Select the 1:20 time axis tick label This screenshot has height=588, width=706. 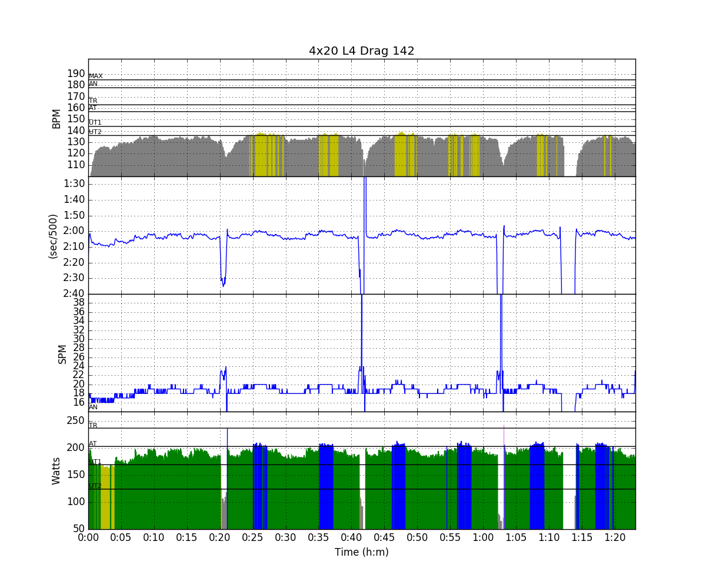[x=615, y=537]
